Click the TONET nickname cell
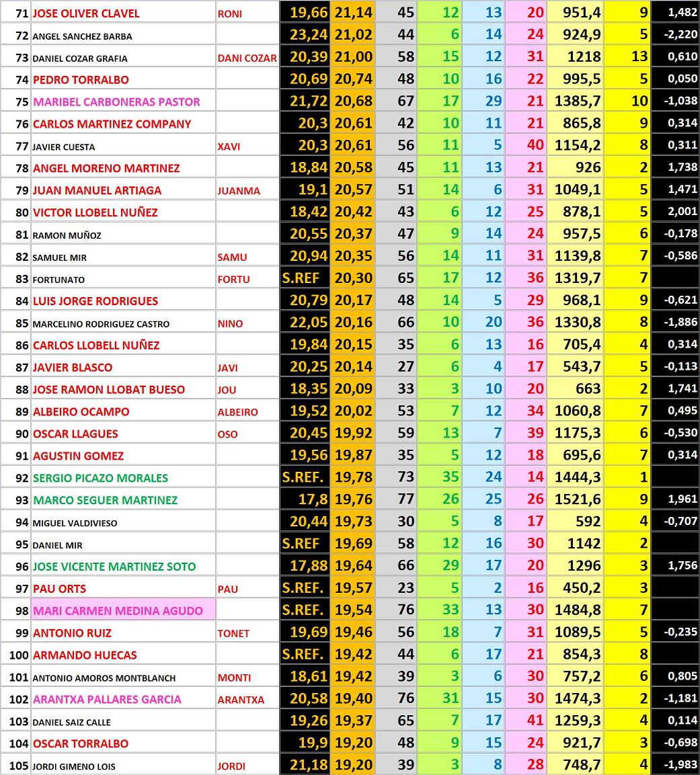The height and width of the screenshot is (775, 700). (247, 633)
